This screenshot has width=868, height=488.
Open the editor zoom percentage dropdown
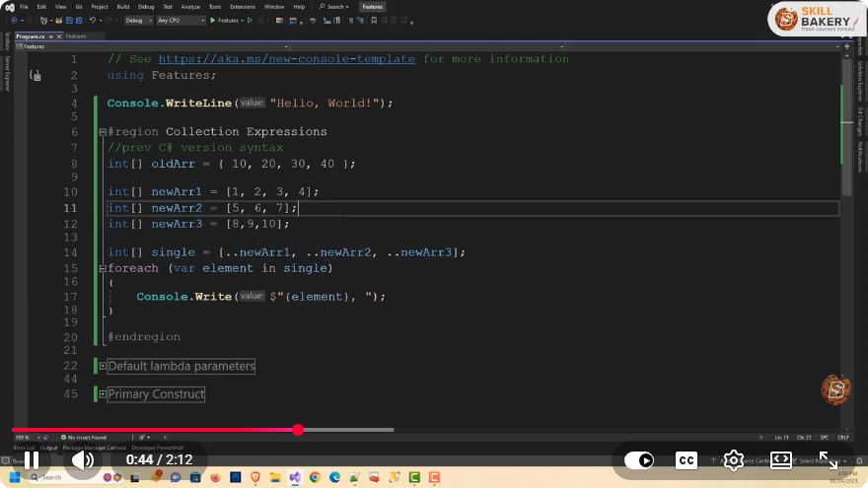click(28, 437)
